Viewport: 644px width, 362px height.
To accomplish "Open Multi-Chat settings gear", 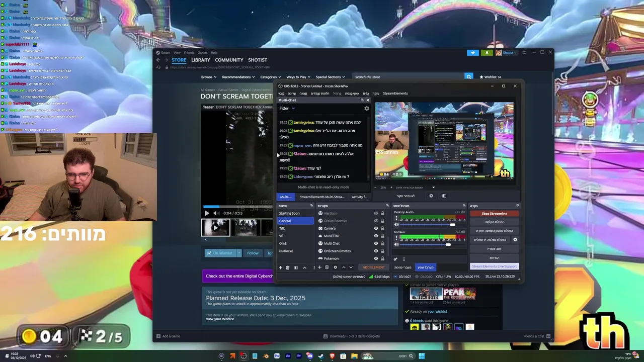I will click(x=367, y=109).
